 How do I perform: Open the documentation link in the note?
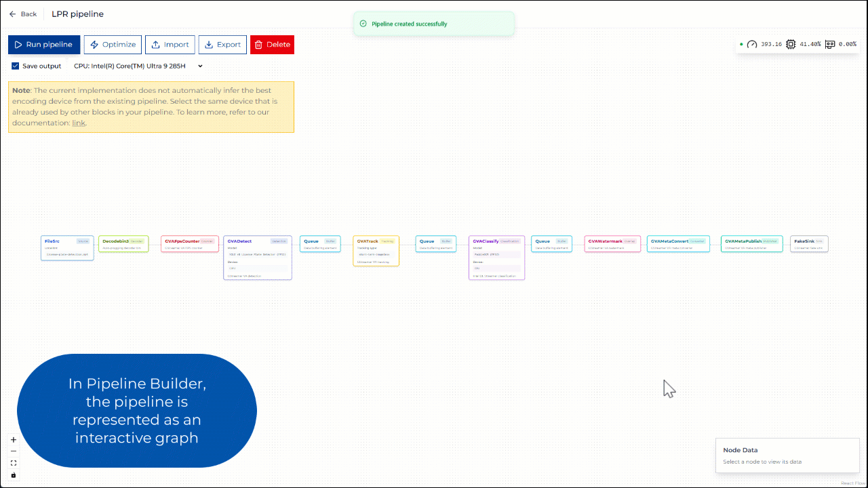[79, 123]
